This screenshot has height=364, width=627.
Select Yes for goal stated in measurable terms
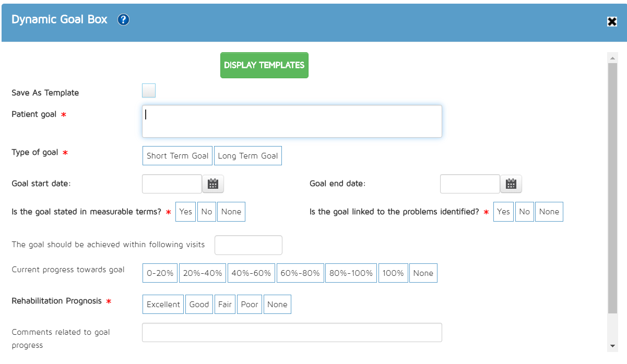coord(185,212)
